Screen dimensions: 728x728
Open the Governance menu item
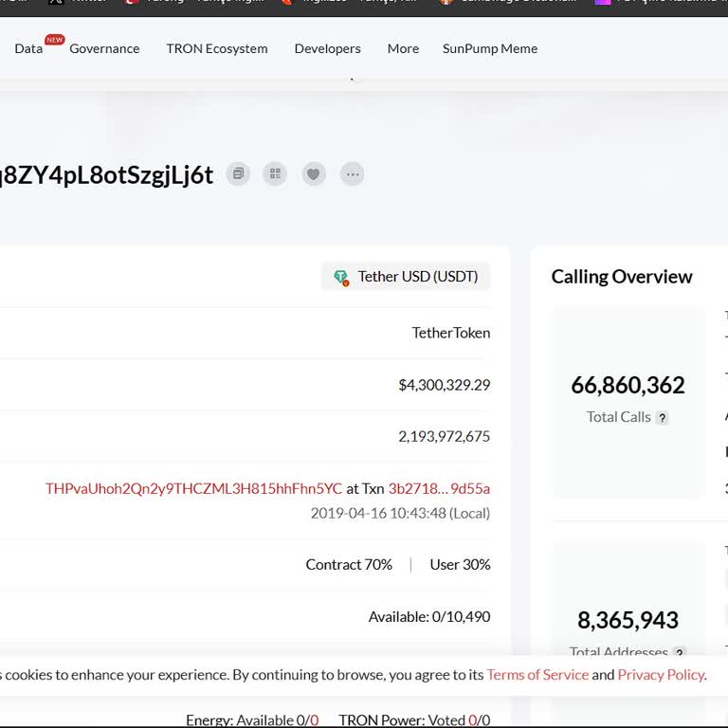[104, 48]
